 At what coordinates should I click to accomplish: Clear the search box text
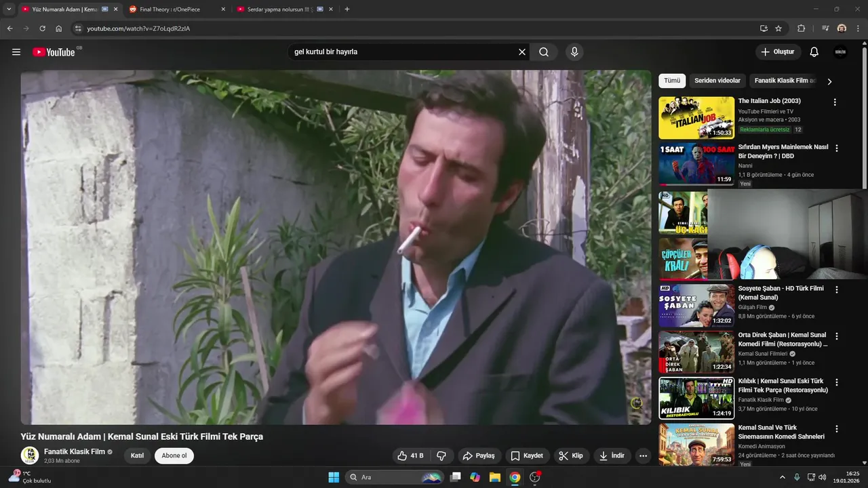522,52
